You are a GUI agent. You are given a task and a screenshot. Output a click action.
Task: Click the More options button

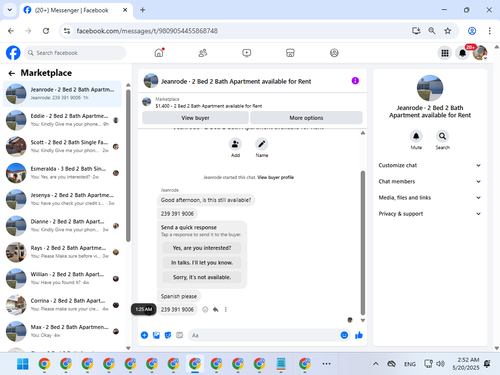point(306,118)
